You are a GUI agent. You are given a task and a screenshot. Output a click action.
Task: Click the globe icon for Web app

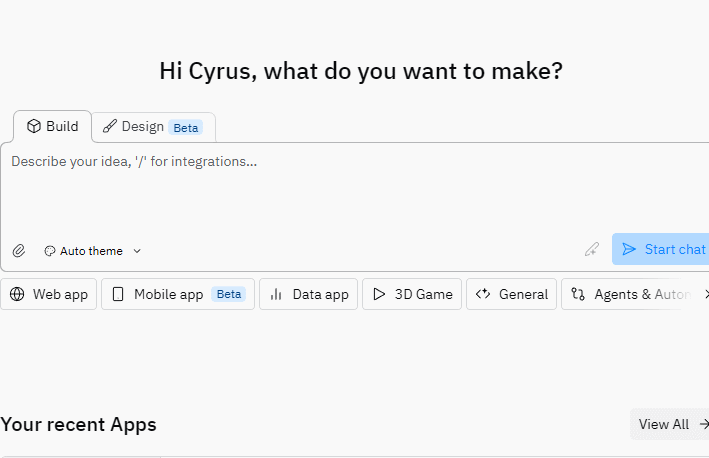pos(18,294)
